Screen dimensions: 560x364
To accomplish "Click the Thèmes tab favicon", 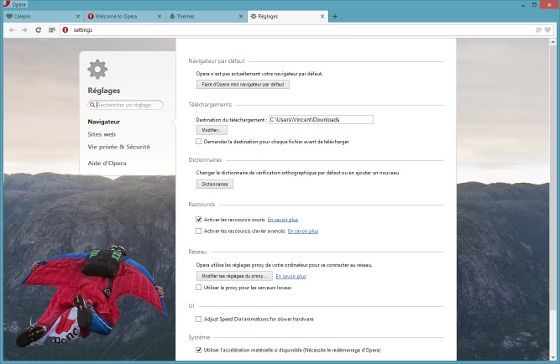I will (172, 16).
